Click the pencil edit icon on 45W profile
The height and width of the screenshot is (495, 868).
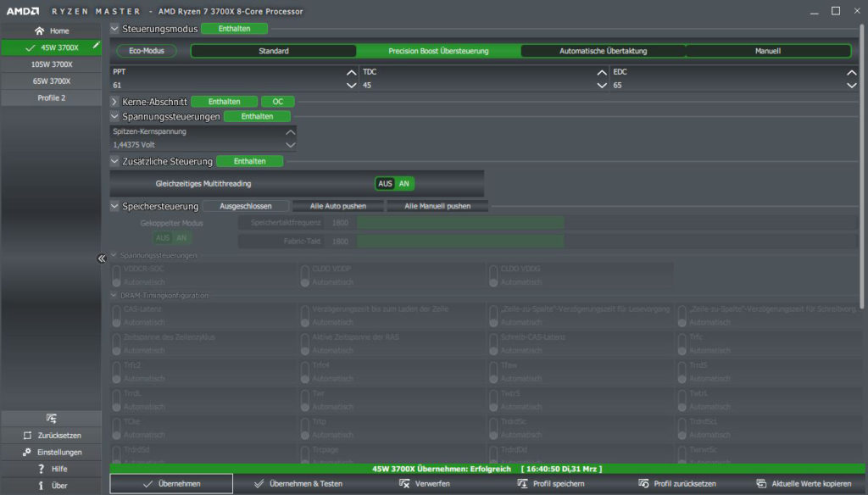click(x=96, y=46)
